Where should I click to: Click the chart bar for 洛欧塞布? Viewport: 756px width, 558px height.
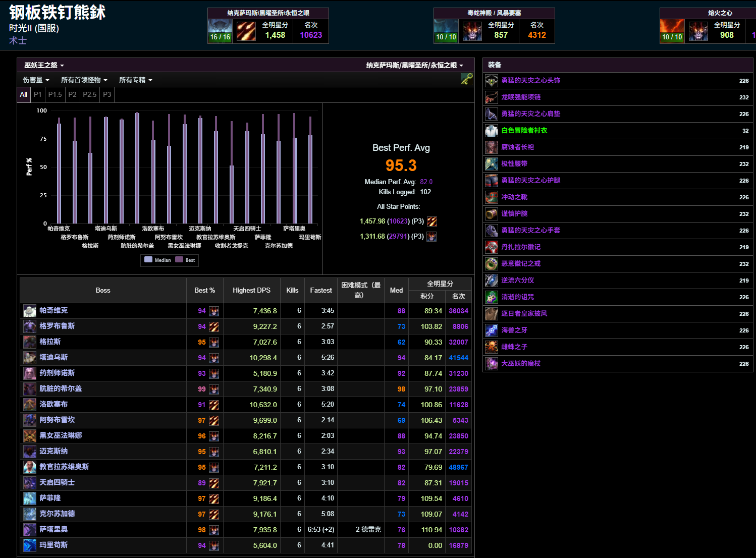click(x=153, y=172)
